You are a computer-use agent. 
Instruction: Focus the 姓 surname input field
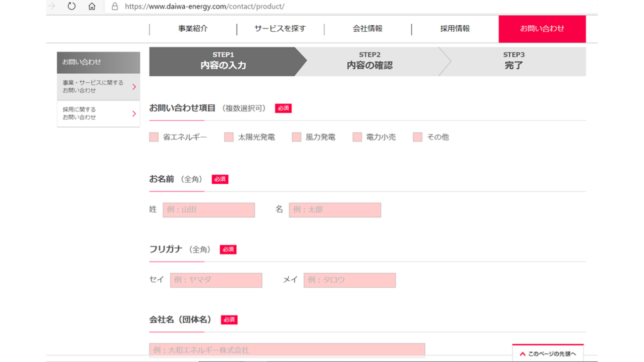tap(209, 210)
